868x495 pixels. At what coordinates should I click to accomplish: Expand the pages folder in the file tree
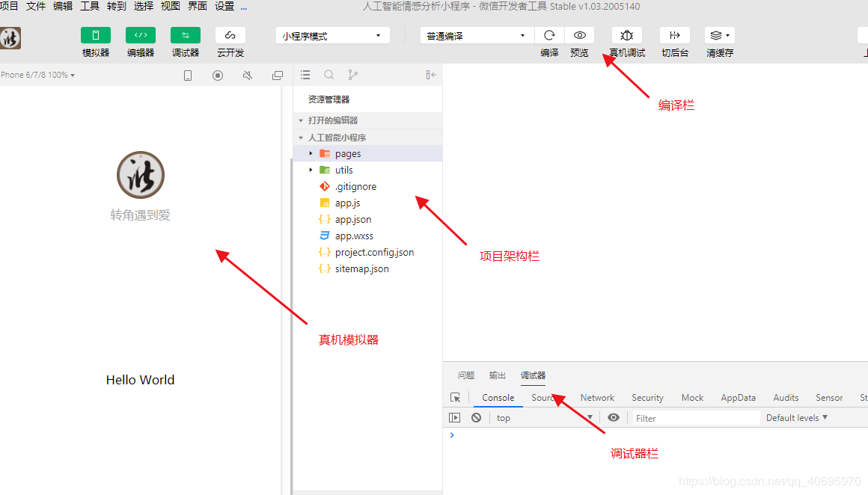311,153
